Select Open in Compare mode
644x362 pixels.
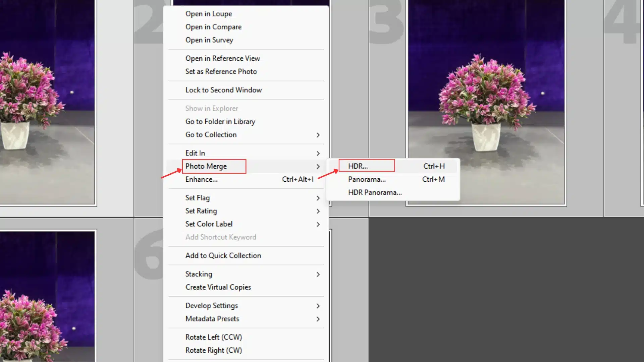[214, 27]
